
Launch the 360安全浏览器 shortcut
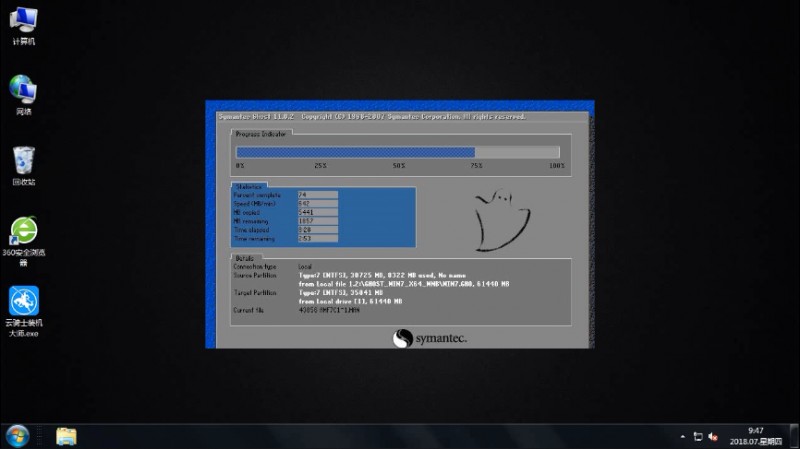click(23, 241)
